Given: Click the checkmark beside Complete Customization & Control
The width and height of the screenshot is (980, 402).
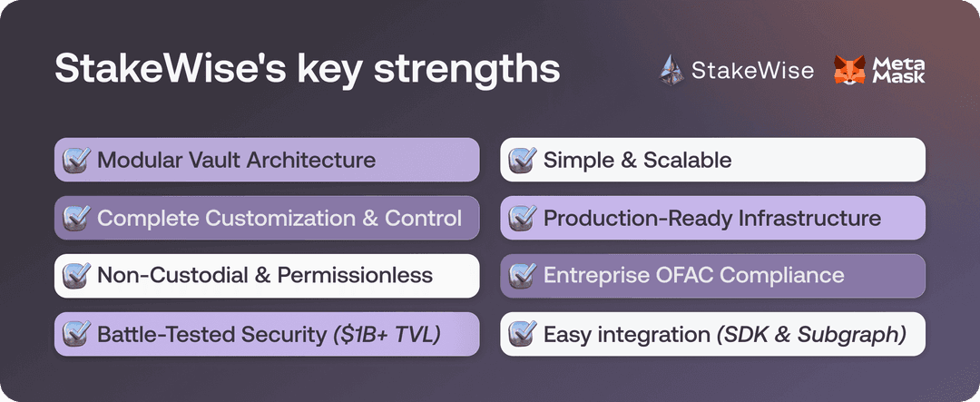Looking at the screenshot, I should (x=76, y=219).
